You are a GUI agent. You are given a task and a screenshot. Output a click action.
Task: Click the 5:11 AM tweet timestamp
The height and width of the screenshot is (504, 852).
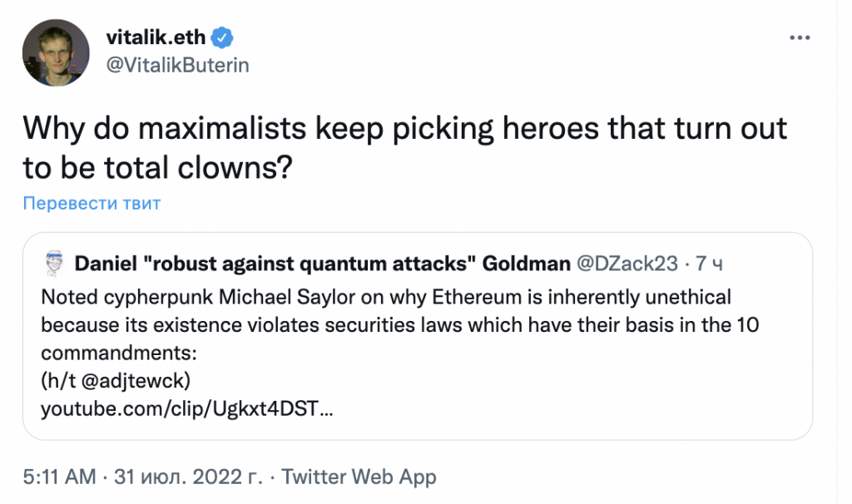tap(59, 477)
